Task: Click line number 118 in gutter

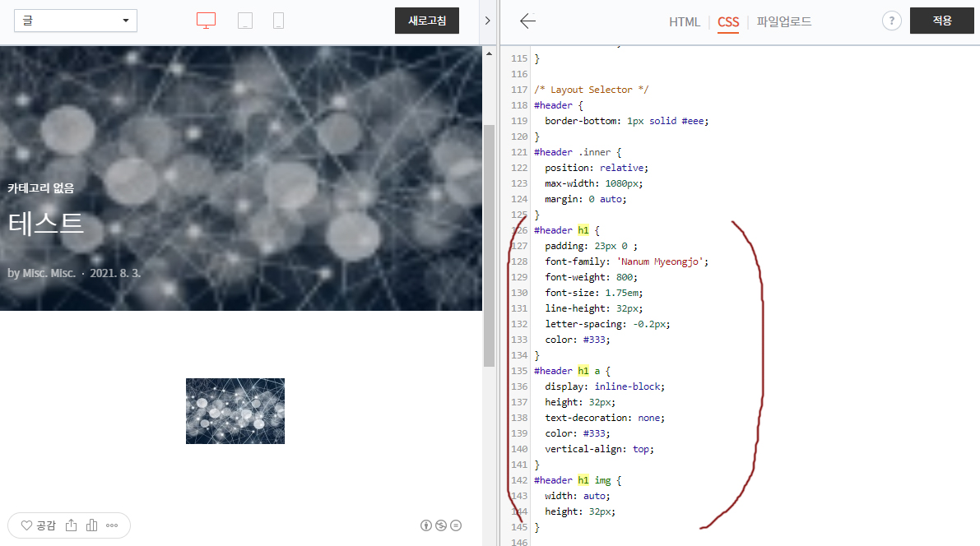Action: click(x=518, y=105)
